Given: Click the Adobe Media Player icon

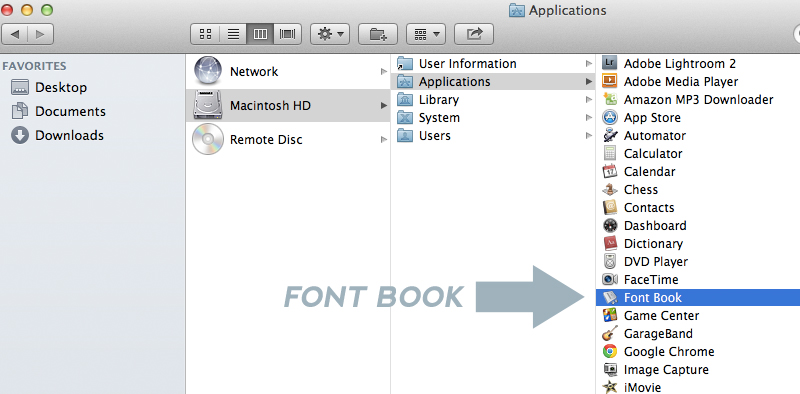Looking at the screenshot, I should [x=610, y=81].
